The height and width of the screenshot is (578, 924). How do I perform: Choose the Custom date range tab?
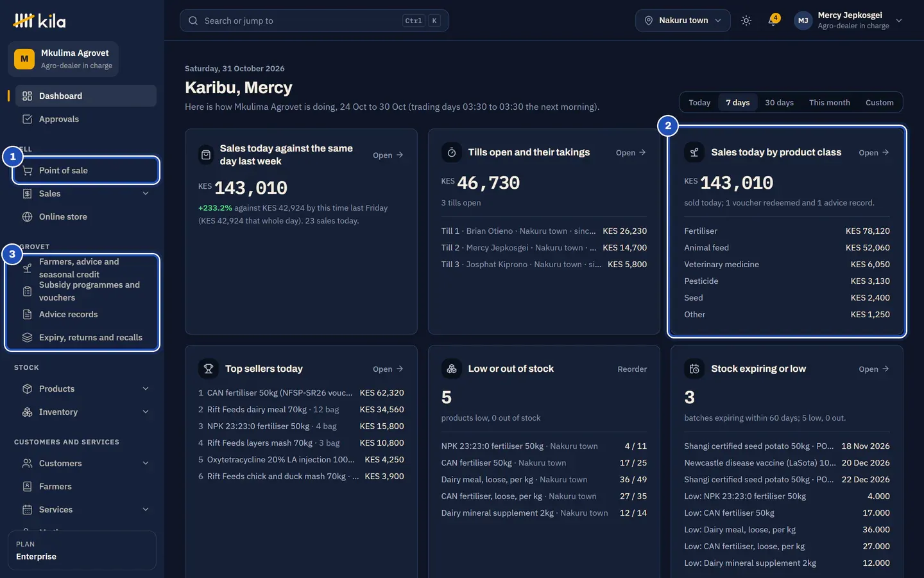coord(879,102)
